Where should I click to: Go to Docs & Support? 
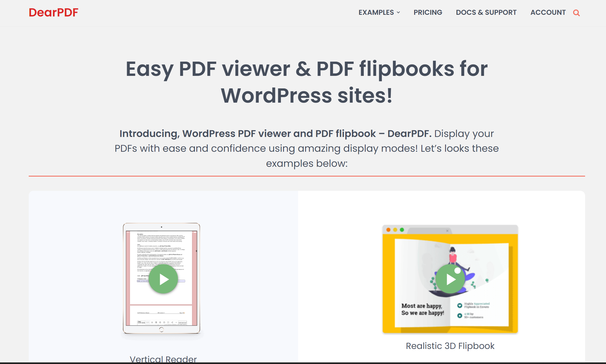pos(486,13)
